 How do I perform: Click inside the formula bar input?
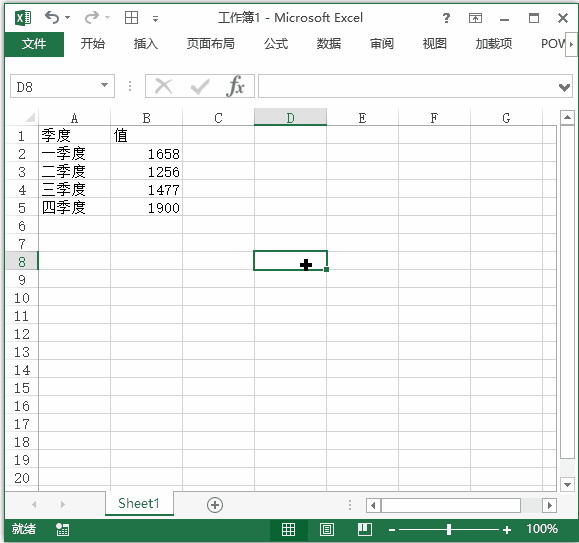pyautogui.click(x=408, y=86)
